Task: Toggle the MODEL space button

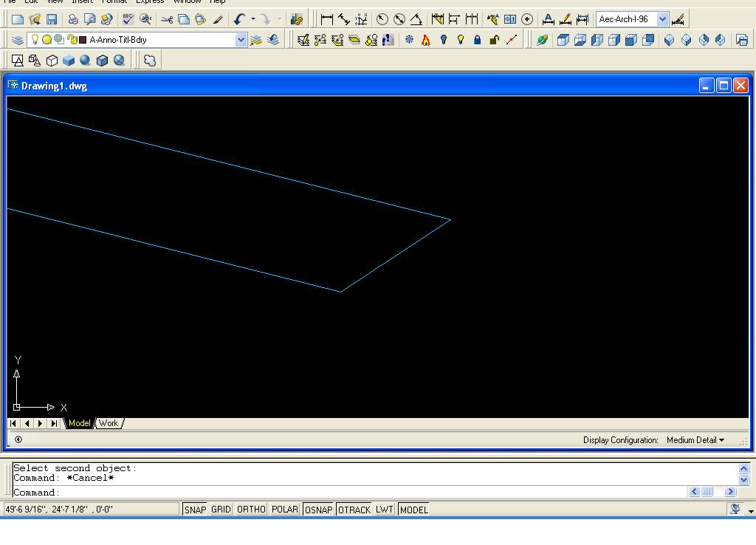Action: click(413, 510)
